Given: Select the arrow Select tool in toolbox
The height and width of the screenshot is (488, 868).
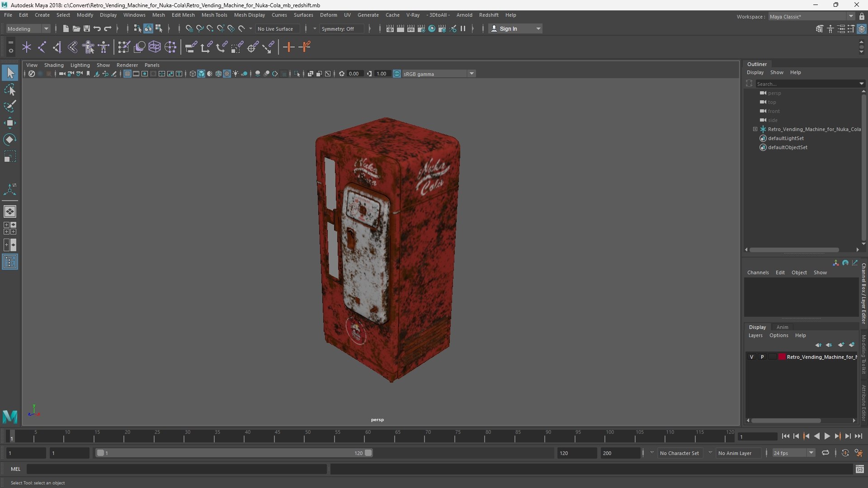Looking at the screenshot, I should 10,73.
